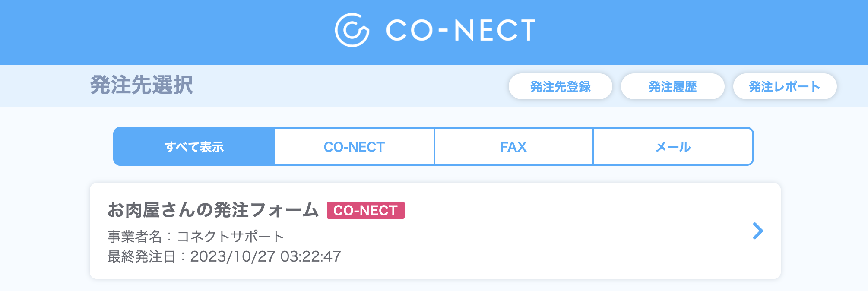Image resolution: width=868 pixels, height=291 pixels.
Task: Open the 発注レポート report page
Action: click(x=785, y=86)
